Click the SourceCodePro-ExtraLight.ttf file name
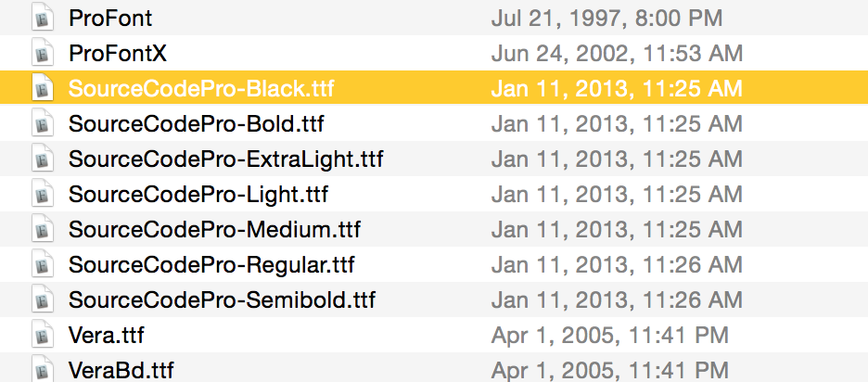 point(226,159)
